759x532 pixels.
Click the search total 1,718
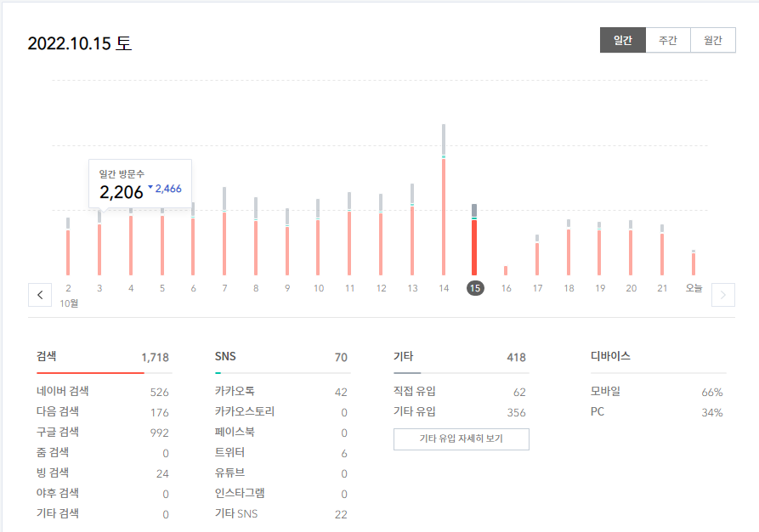point(155,358)
